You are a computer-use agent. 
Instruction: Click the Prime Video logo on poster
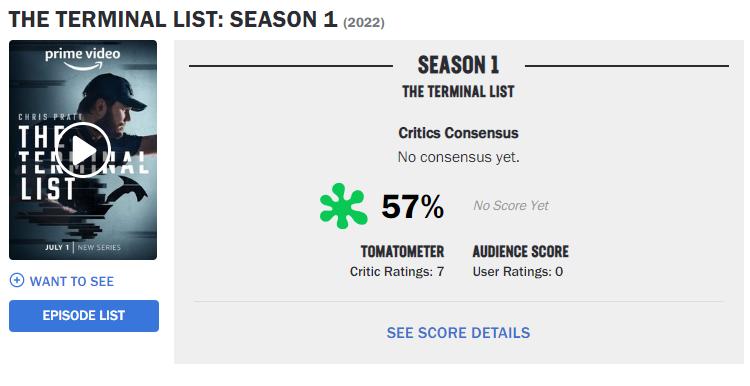point(83,59)
